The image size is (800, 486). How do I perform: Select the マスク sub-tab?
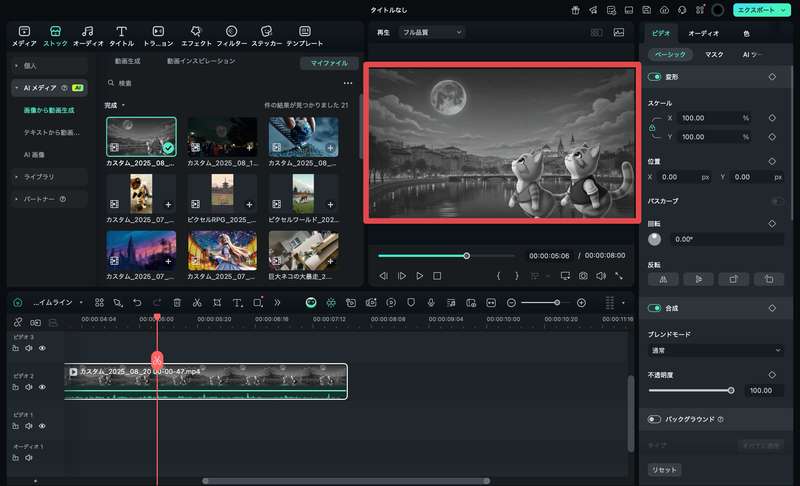(714, 54)
